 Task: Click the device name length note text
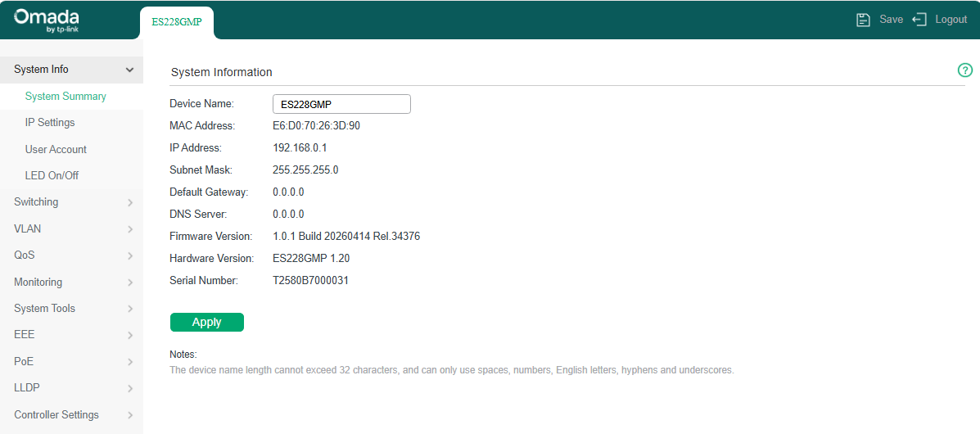(x=452, y=369)
